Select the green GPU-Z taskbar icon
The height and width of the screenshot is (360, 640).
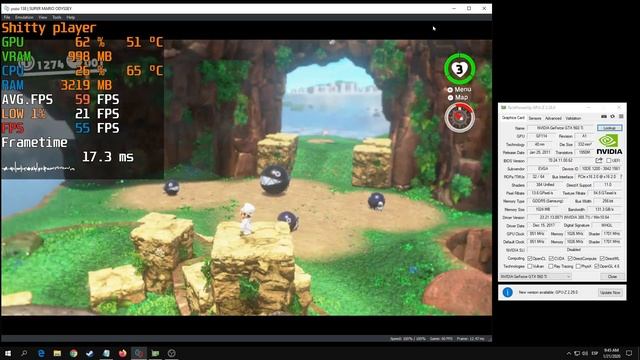pos(155,353)
